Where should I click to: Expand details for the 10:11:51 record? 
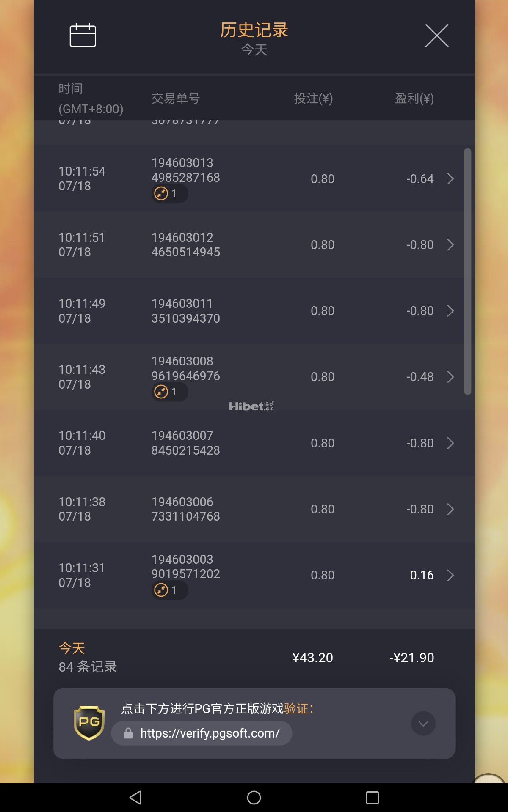pos(450,245)
